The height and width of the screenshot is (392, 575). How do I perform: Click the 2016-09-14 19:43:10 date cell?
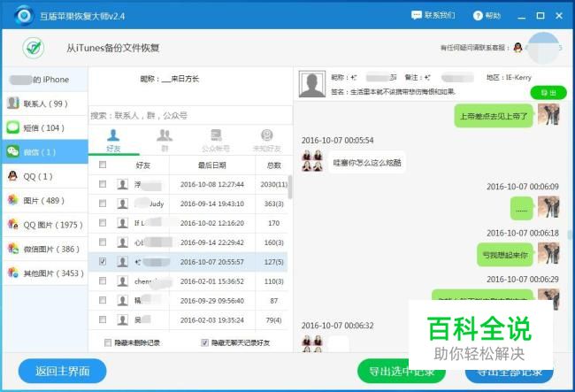(x=212, y=204)
